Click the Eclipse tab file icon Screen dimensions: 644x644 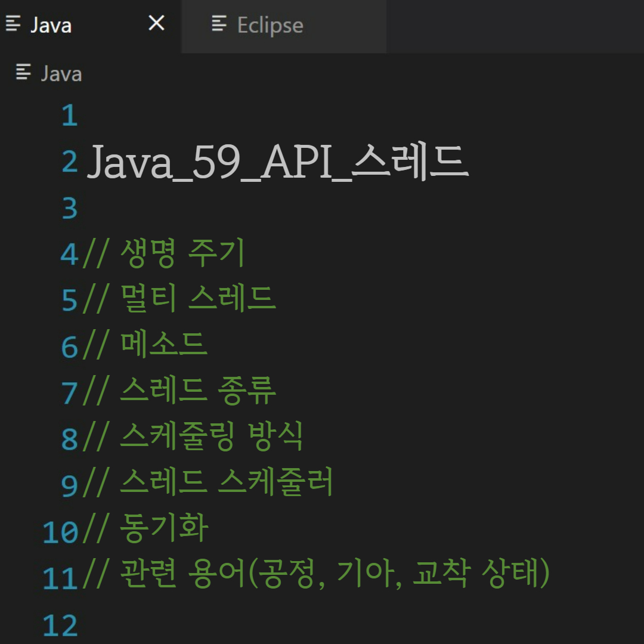click(219, 23)
